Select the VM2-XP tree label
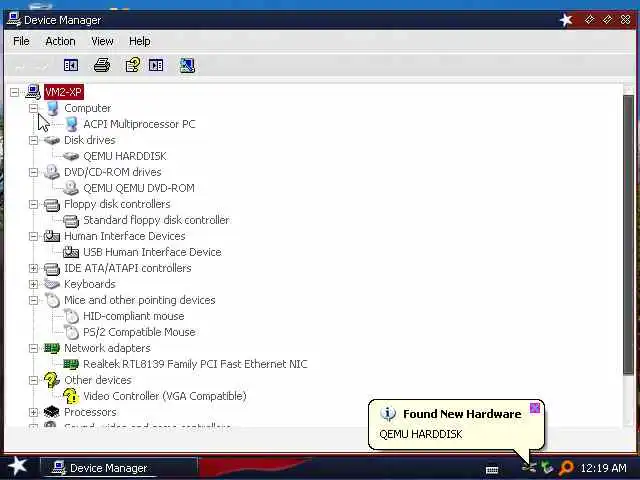The image size is (640, 480). (64, 92)
